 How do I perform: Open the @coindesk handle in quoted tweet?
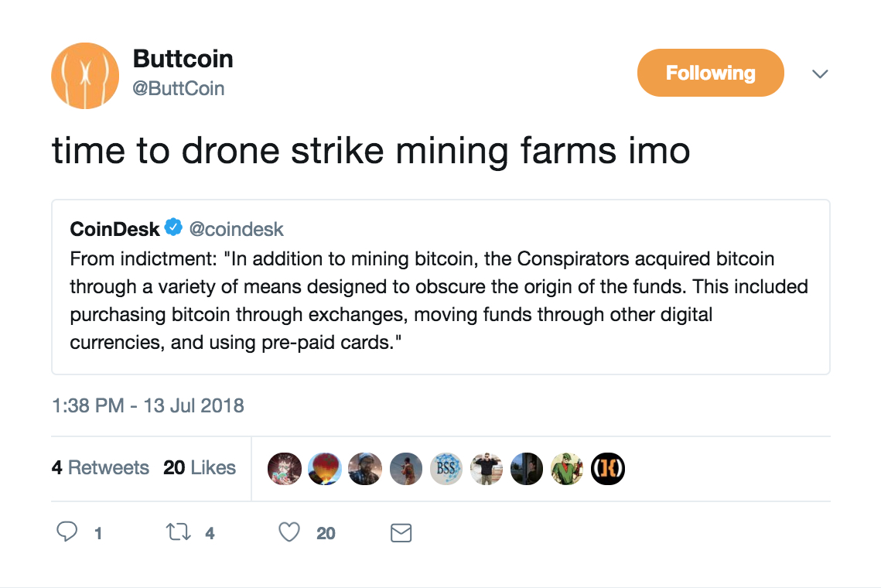coord(237,229)
